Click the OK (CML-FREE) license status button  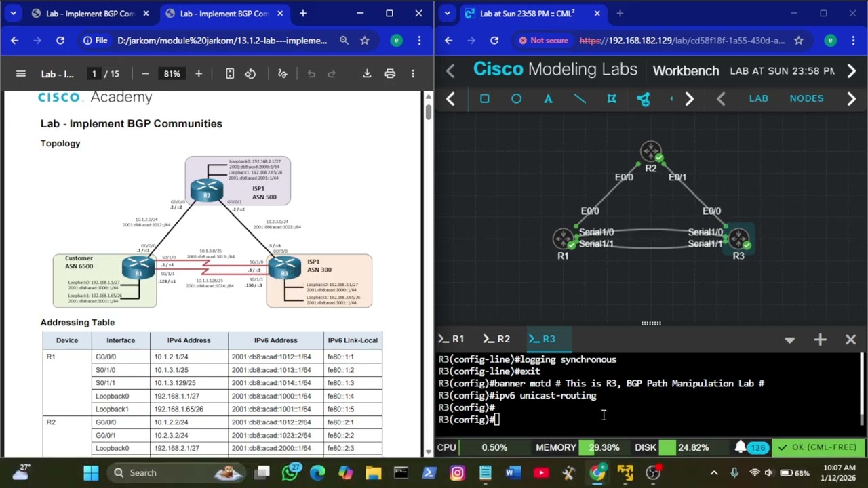(818, 447)
